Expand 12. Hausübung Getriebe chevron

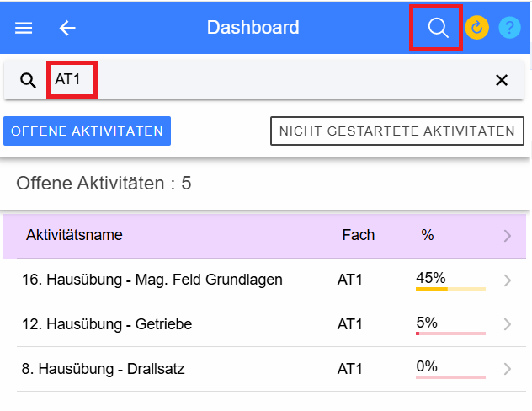(507, 324)
